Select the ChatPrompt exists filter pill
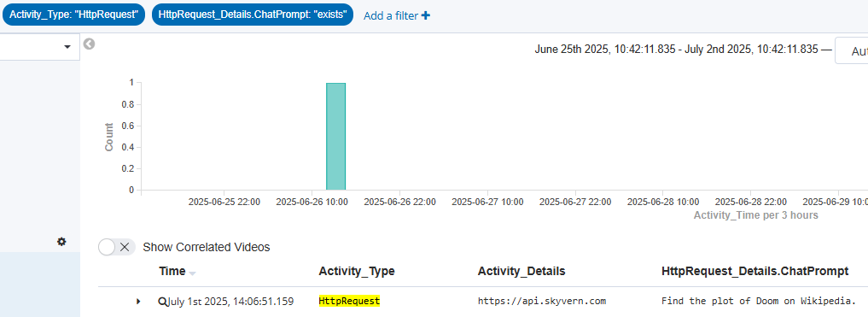This screenshot has height=317, width=868. 253,15
